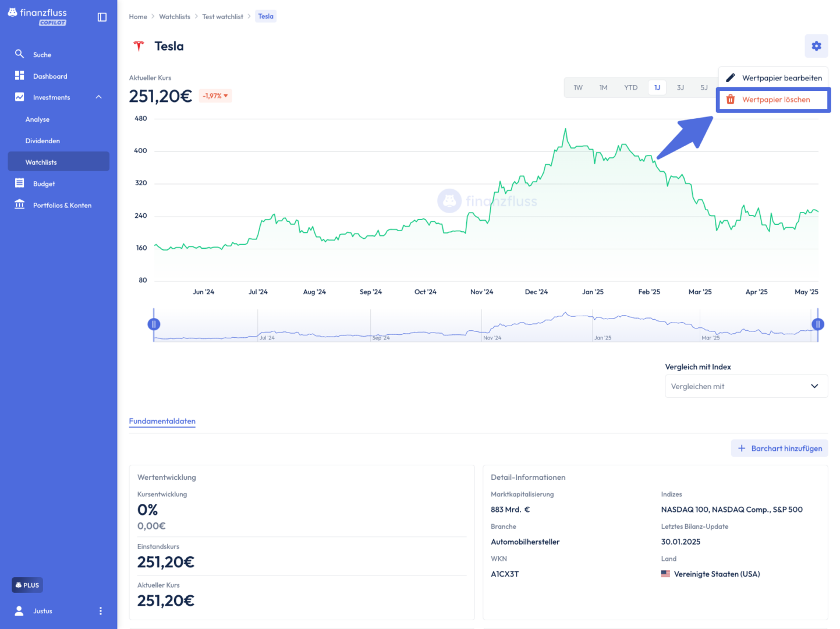Open the Dashboard grid icon
The image size is (840, 629).
pos(19,75)
